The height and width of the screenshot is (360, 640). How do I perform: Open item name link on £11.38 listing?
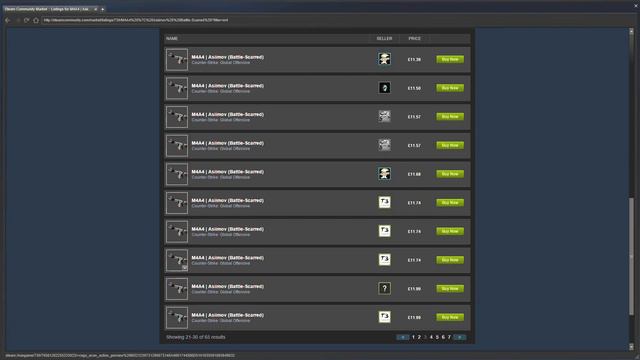point(227,57)
